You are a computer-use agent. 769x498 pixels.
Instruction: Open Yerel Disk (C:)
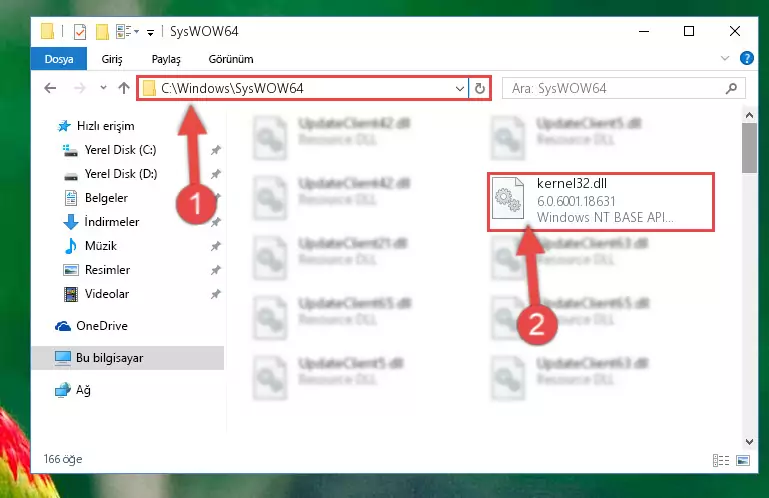point(120,150)
